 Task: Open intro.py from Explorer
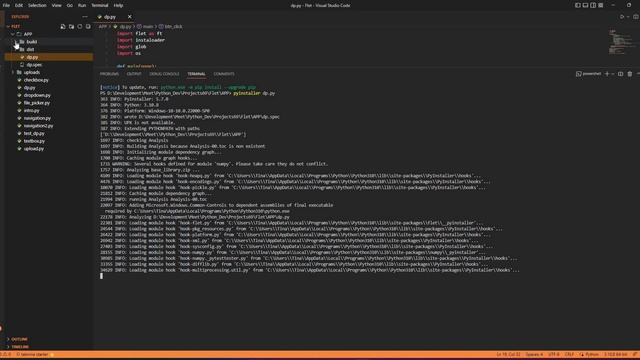coord(31,111)
